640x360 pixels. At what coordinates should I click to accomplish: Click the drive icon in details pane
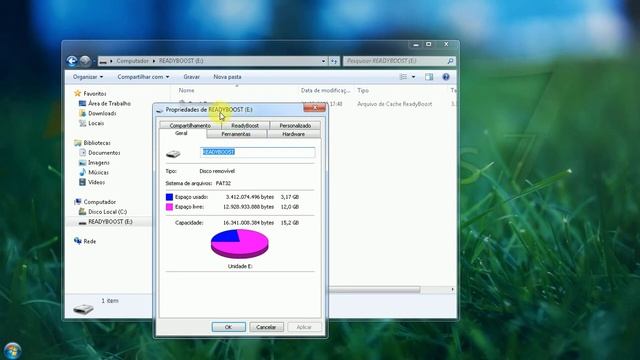[x=83, y=309]
